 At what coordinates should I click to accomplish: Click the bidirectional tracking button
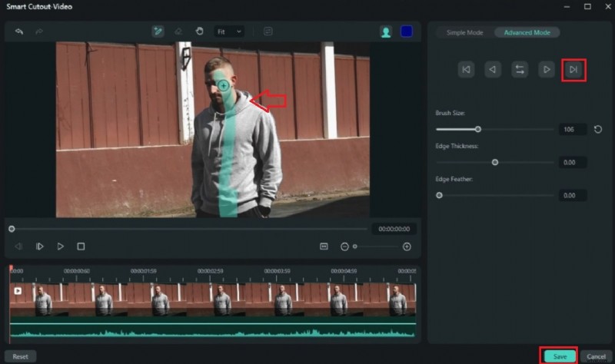pyautogui.click(x=520, y=70)
